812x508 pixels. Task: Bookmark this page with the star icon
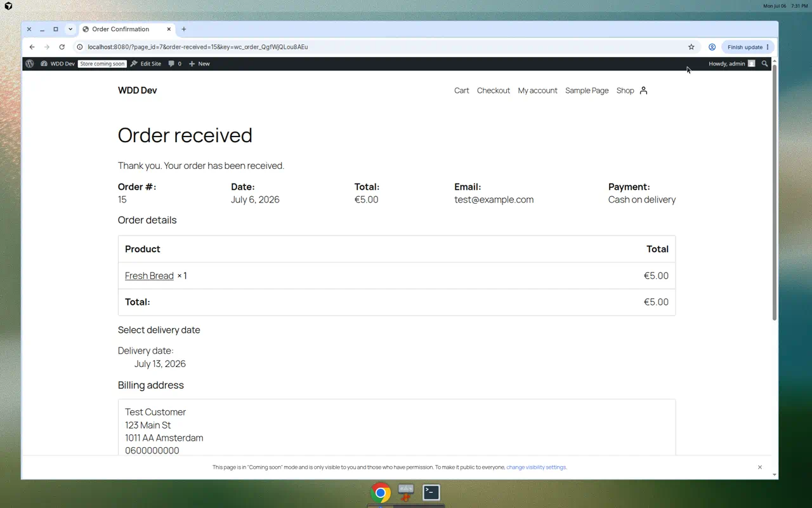[x=691, y=47]
